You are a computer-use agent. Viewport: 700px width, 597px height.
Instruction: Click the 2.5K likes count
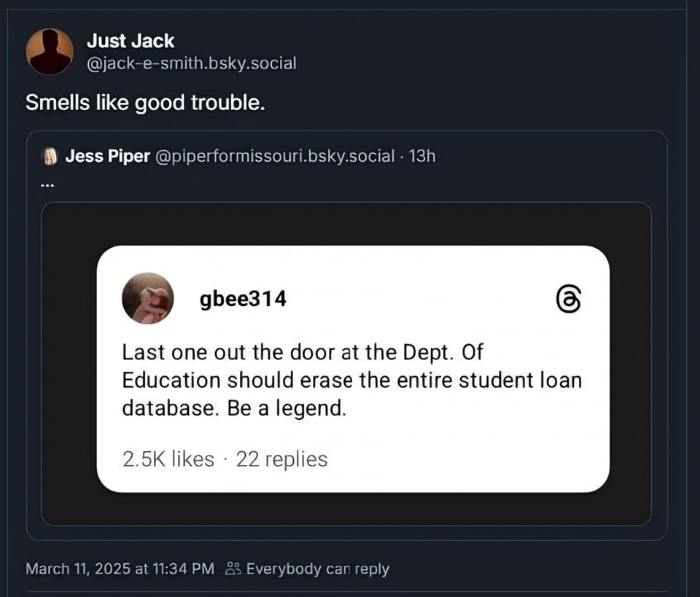[x=168, y=459]
